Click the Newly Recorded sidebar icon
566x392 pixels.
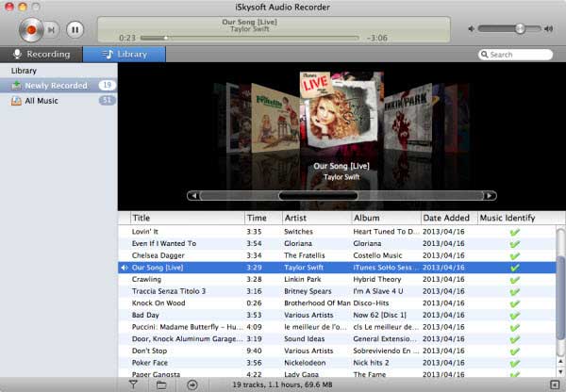[16, 86]
